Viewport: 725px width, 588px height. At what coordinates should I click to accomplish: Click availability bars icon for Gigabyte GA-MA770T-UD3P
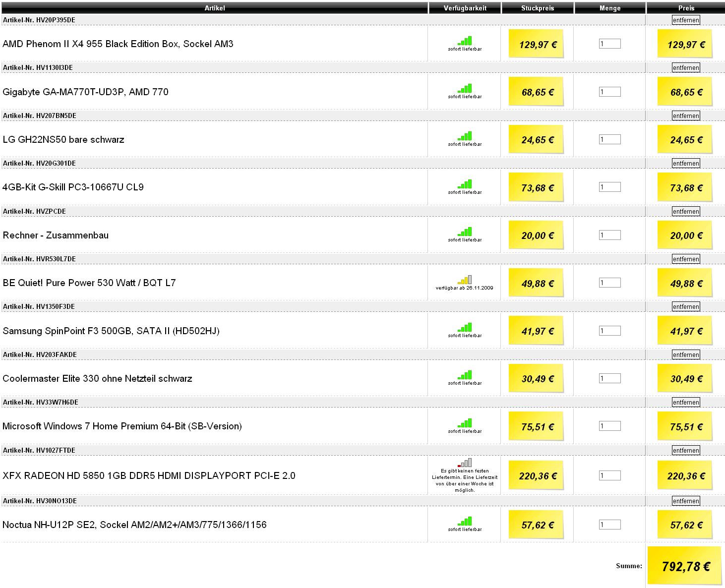[465, 88]
